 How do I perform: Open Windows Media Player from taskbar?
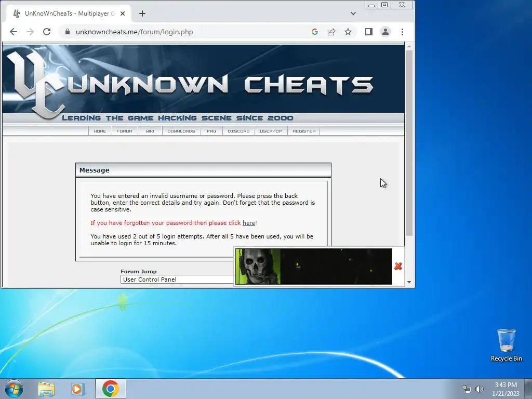pyautogui.click(x=77, y=389)
